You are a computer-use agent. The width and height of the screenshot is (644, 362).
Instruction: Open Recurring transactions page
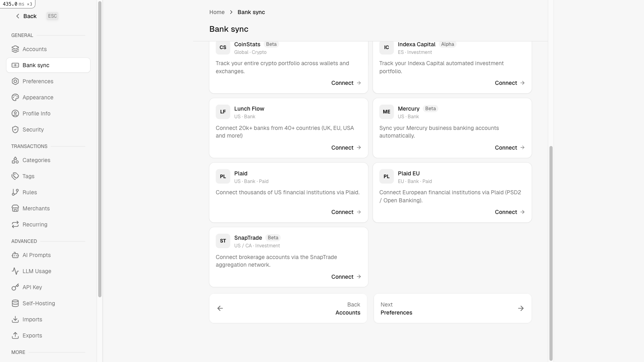(48, 224)
